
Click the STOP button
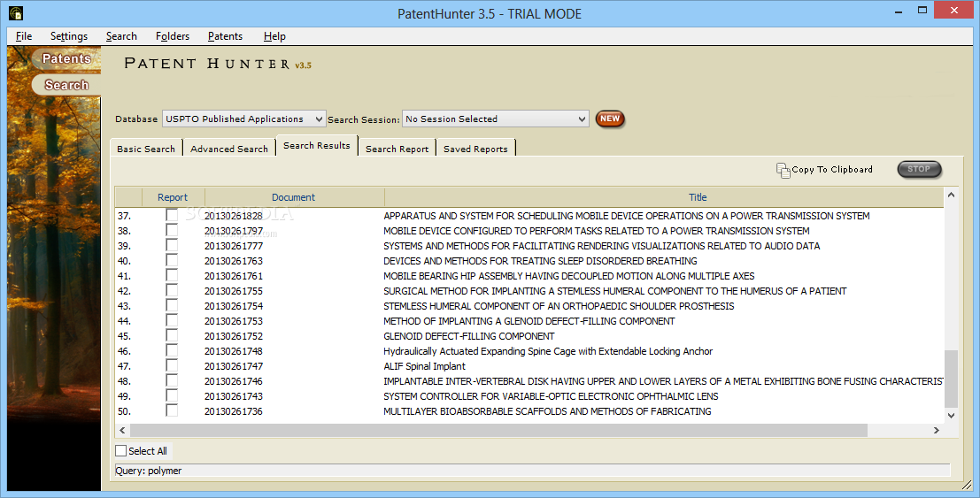point(919,169)
